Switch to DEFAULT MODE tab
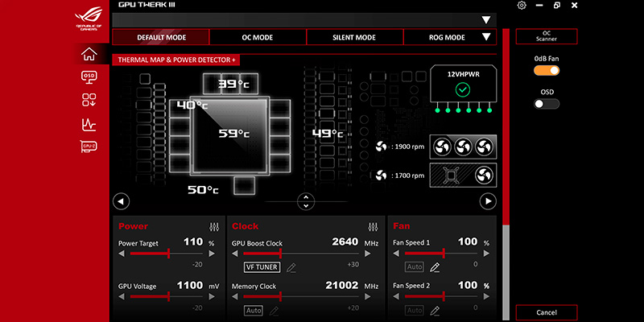The image size is (644, 322). (161, 37)
